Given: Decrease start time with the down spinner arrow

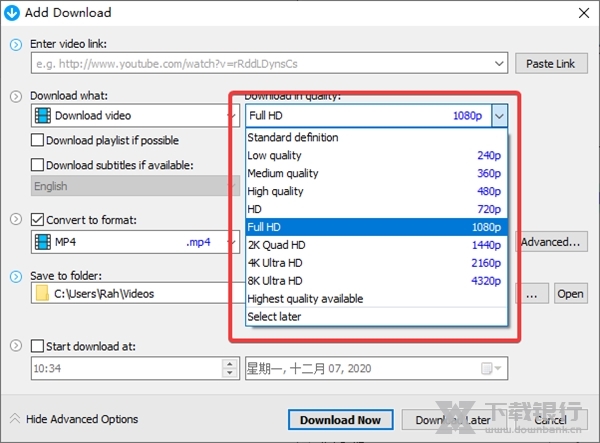Looking at the screenshot, I should (x=230, y=373).
